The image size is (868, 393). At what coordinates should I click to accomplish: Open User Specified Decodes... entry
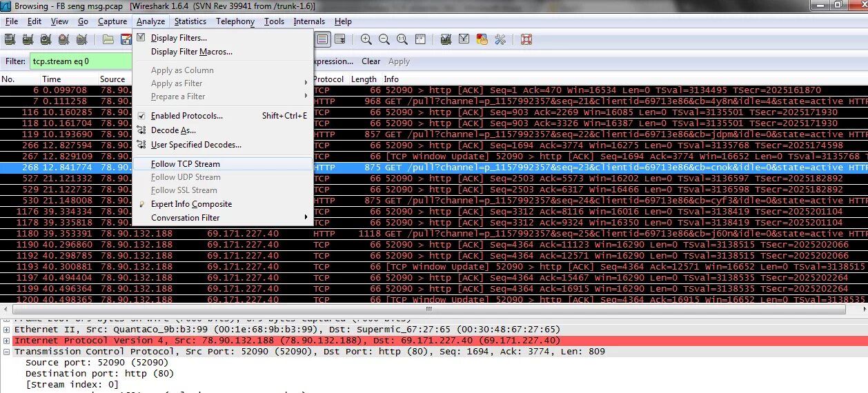223,145
